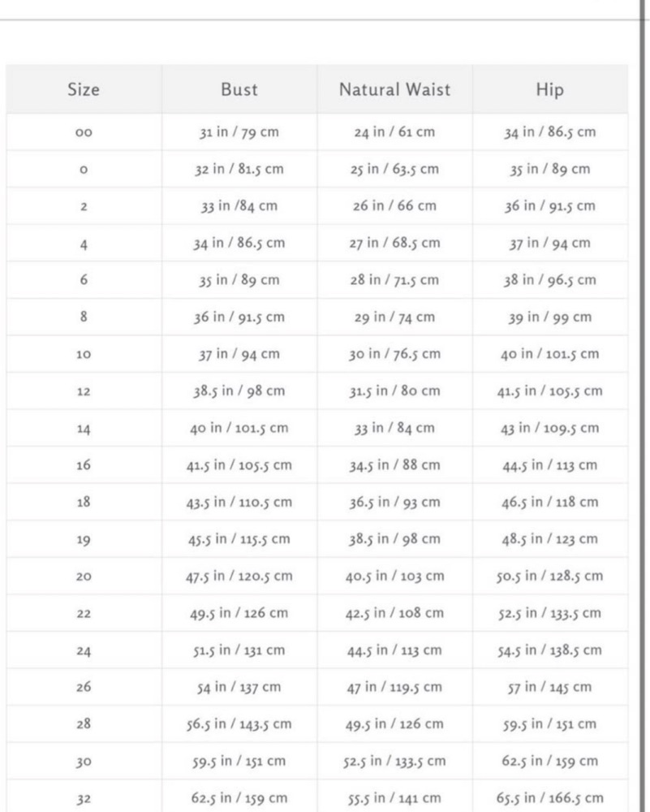
Task: Click bust value 43.5 in / 110.5 cm
Action: click(239, 503)
